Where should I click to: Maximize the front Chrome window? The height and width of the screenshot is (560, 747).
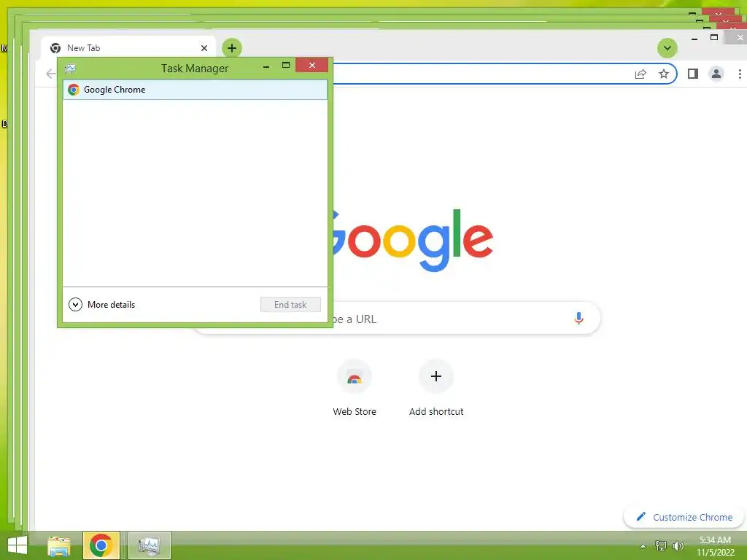[713, 38]
